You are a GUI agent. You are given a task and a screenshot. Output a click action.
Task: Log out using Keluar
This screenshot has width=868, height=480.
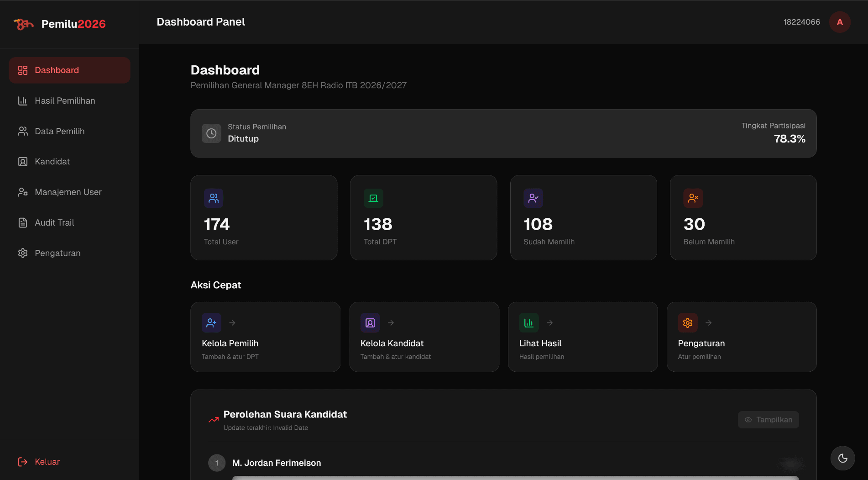pyautogui.click(x=69, y=462)
